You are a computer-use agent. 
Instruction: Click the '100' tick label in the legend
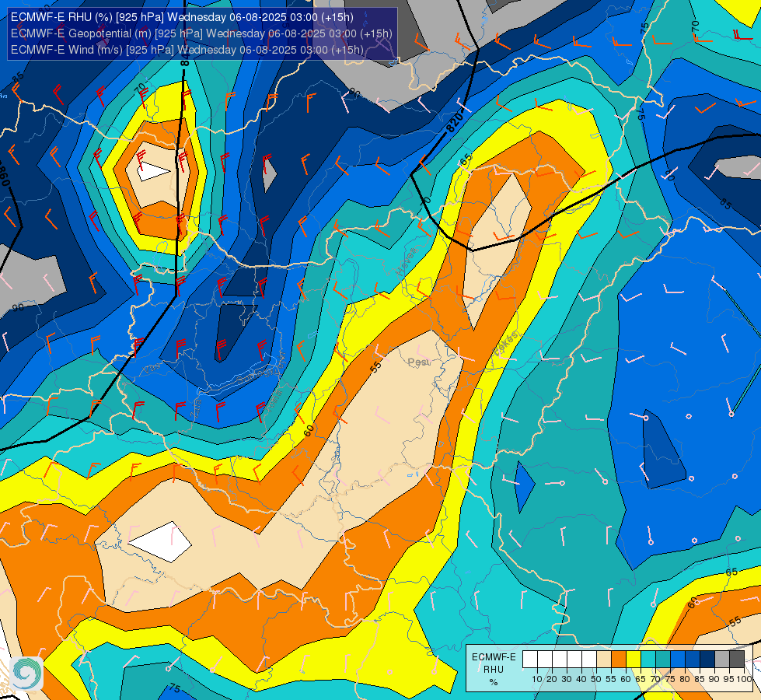(745, 680)
